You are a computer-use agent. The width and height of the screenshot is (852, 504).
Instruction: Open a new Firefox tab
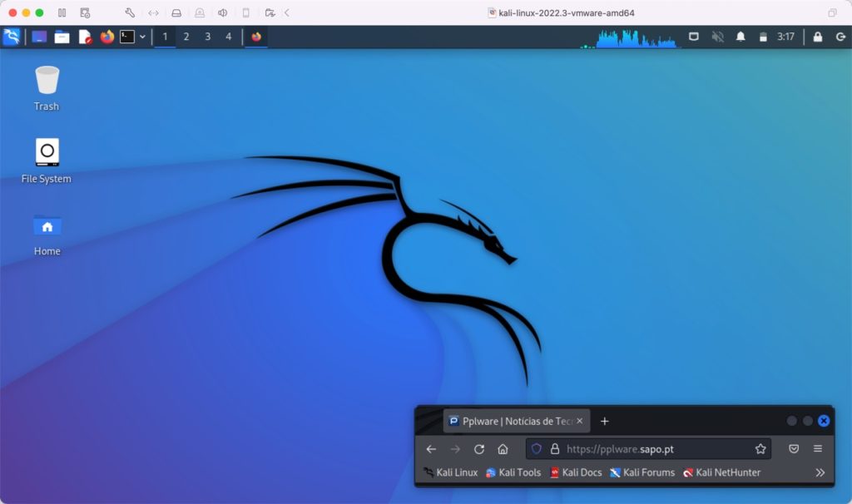coord(605,421)
